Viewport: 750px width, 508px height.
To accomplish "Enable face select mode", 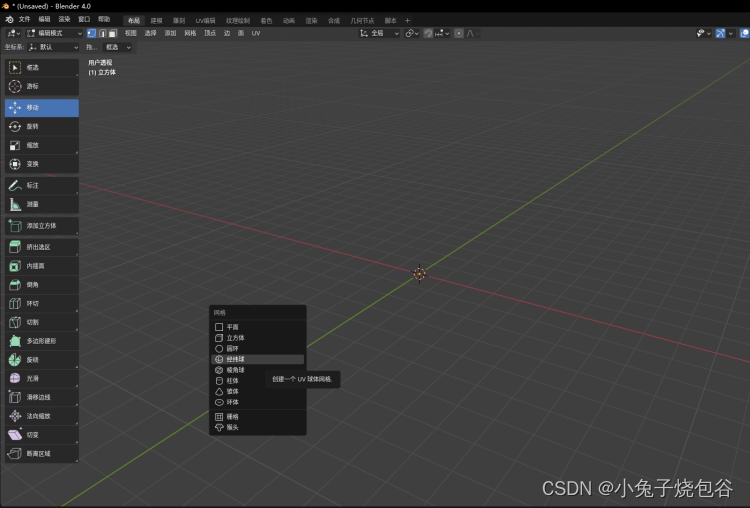I will tap(113, 33).
